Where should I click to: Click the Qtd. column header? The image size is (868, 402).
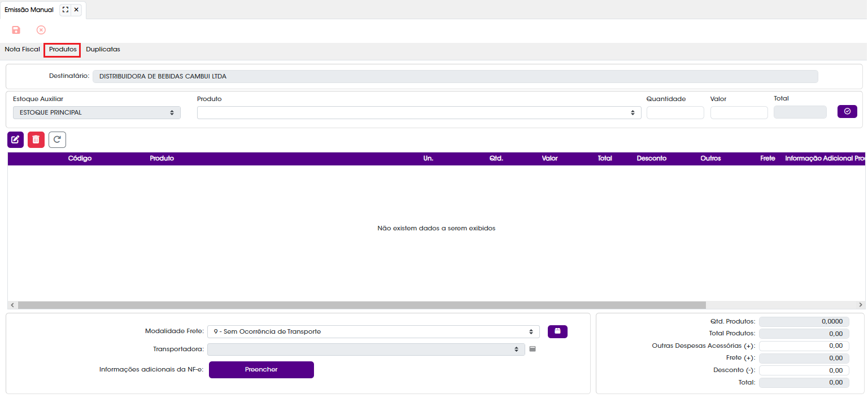tap(496, 159)
